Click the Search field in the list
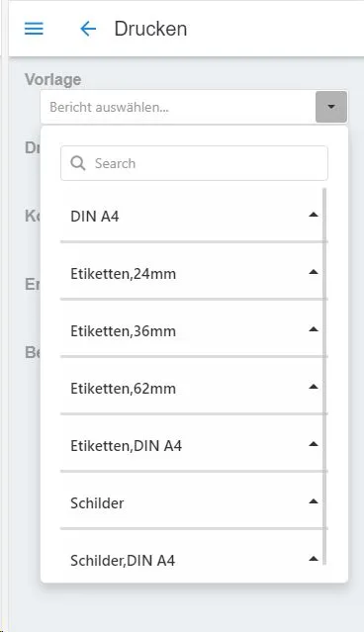The height and width of the screenshot is (632, 364). click(x=194, y=163)
